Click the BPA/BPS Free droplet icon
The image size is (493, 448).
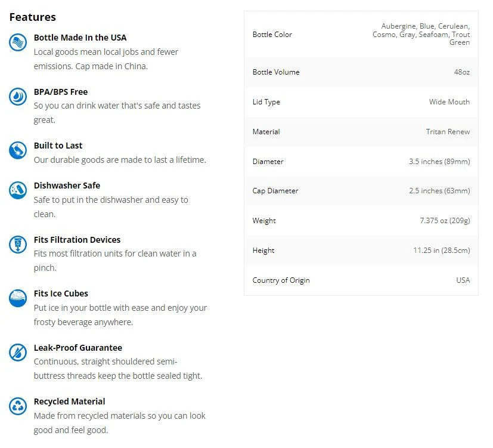[18, 96]
